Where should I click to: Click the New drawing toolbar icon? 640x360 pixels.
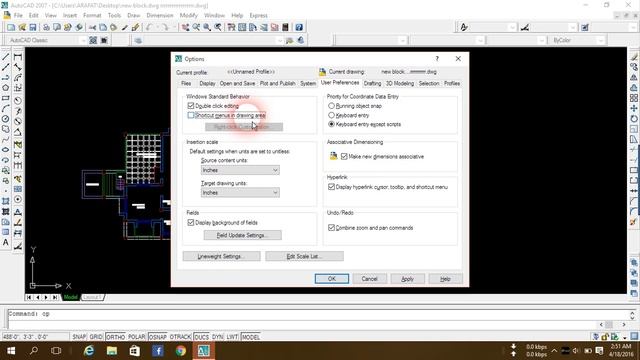(x=11, y=27)
